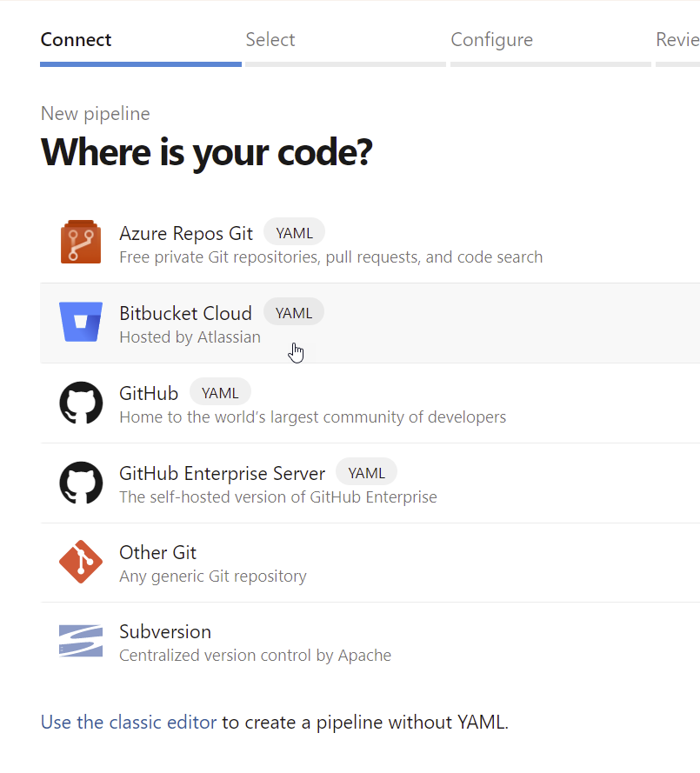Select Subversion centralized version control option
Screen dimensions: 700x773
pos(370,642)
